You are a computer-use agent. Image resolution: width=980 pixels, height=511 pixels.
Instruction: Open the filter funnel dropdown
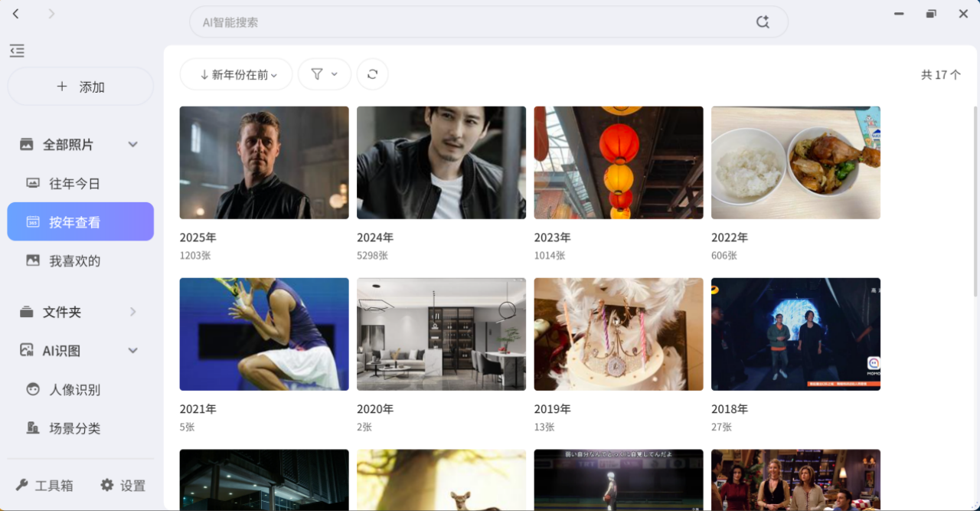pos(325,74)
